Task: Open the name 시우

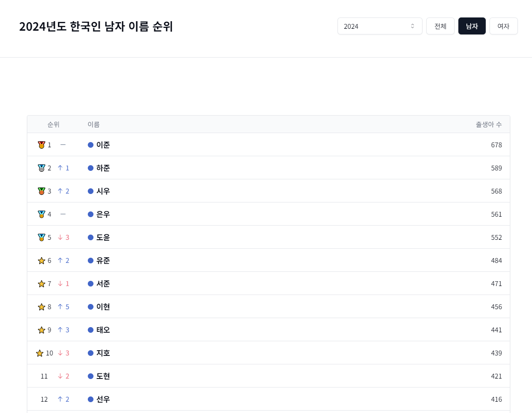Action: pos(103,191)
